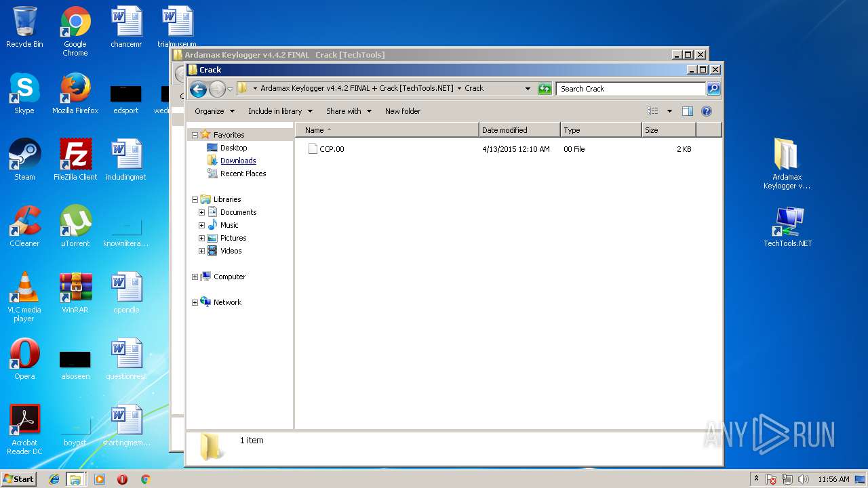Select the includingmet Word document icon
This screenshot has height=488, width=868.
point(126,160)
